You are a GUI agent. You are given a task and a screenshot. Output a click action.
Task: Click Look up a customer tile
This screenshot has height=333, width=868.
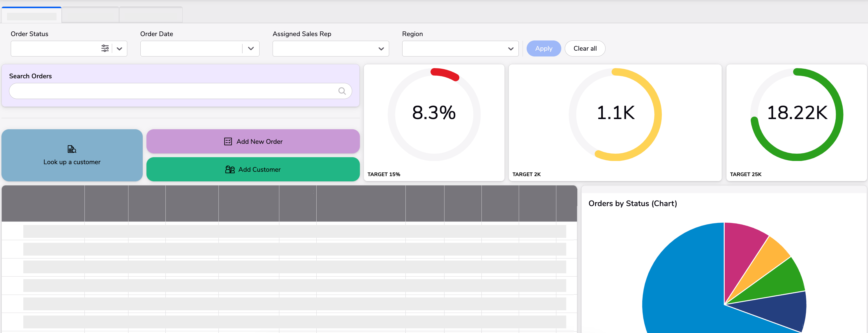72,155
